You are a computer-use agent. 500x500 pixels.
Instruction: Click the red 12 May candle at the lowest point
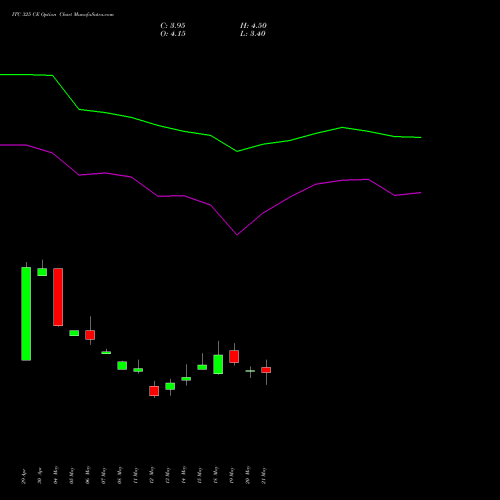coord(154,391)
